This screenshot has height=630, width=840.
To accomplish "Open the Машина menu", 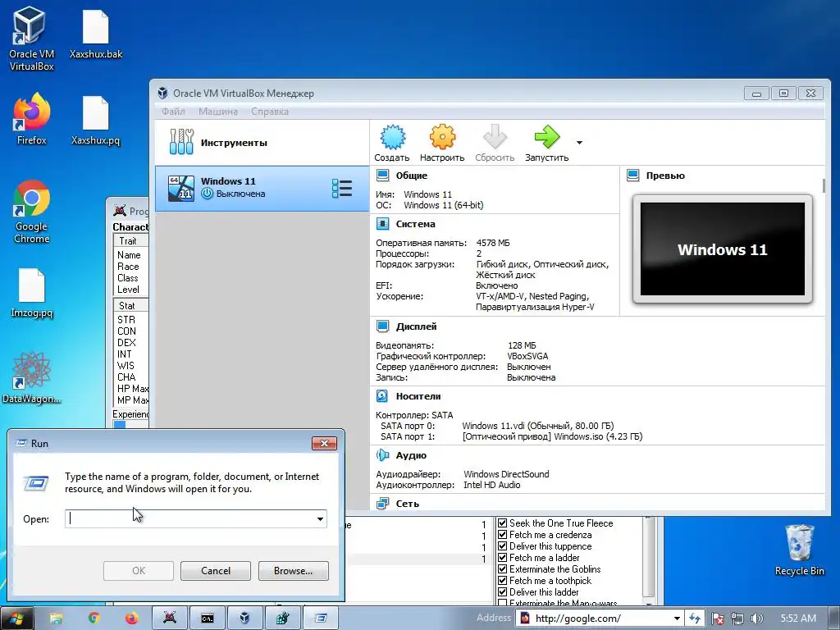I will click(x=217, y=112).
